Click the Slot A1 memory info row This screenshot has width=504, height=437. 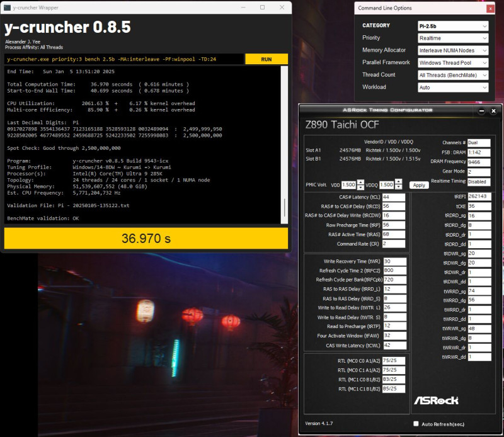coord(363,150)
